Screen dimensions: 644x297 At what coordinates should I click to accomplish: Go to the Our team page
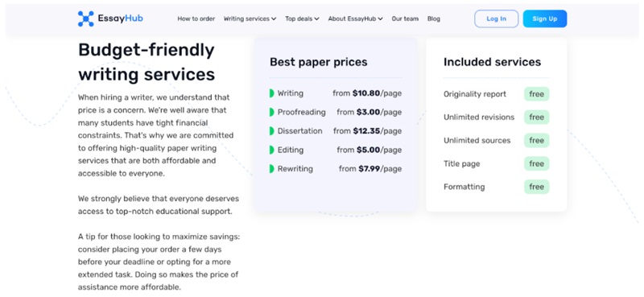pos(405,19)
